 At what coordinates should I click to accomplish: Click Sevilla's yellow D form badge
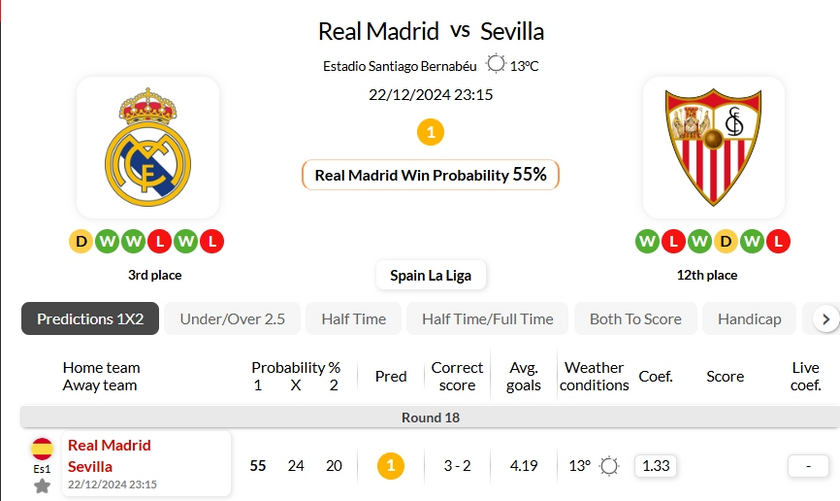click(x=725, y=241)
